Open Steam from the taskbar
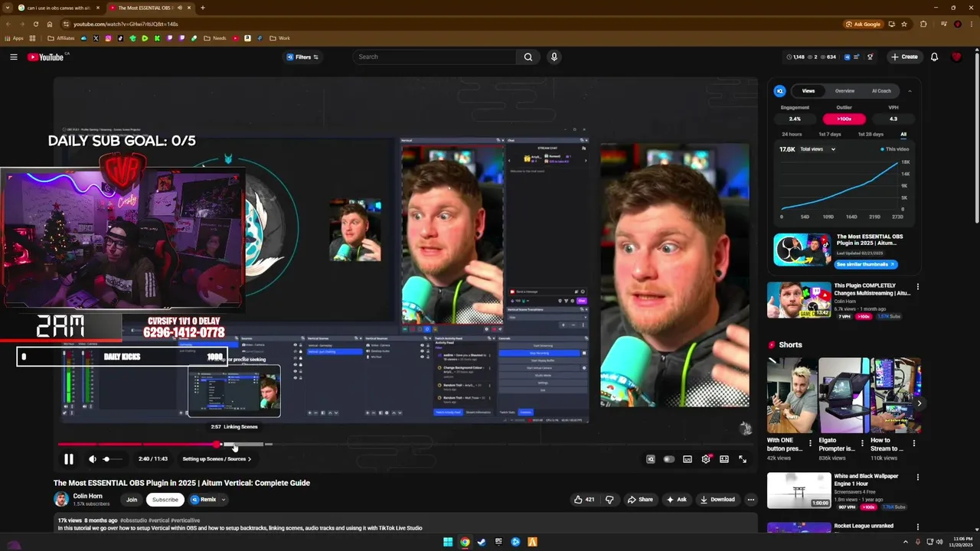Image resolution: width=980 pixels, height=551 pixels. click(x=482, y=542)
